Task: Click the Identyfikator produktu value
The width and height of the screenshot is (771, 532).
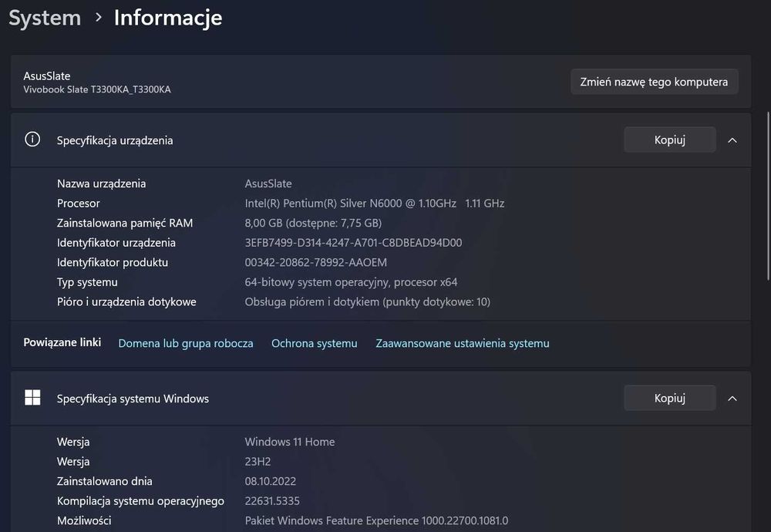Action: (x=316, y=262)
